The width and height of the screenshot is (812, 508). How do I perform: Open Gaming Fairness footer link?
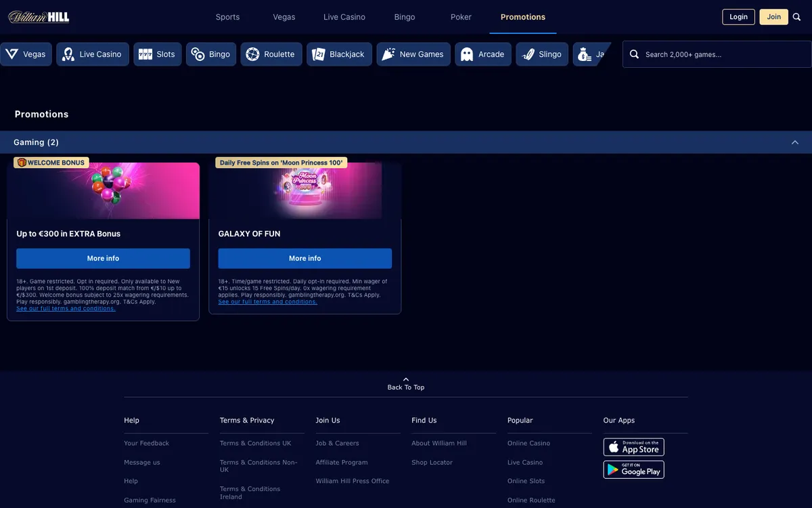[x=150, y=500]
